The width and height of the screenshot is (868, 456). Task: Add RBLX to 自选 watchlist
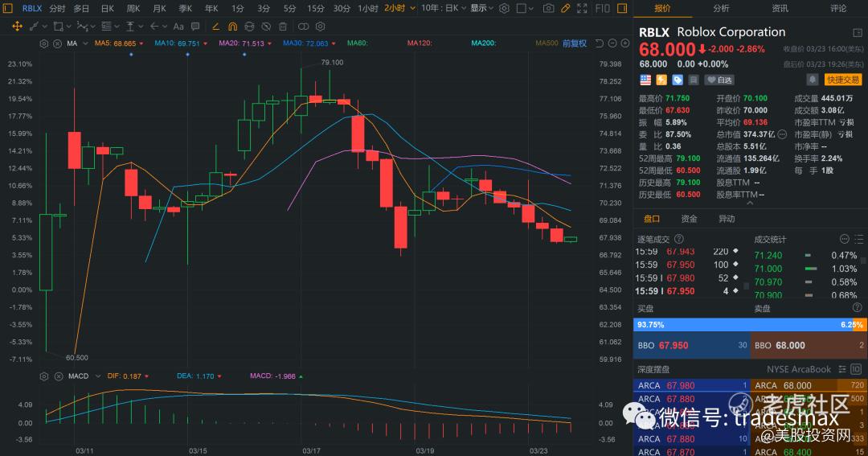[719, 80]
